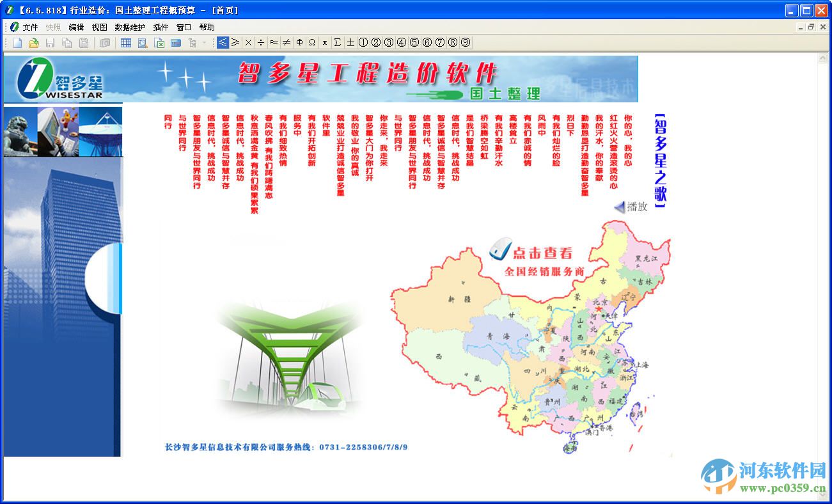Viewport: 832px width, 504px height.
Task: Insert circled number 4 symbol
Action: tap(402, 43)
